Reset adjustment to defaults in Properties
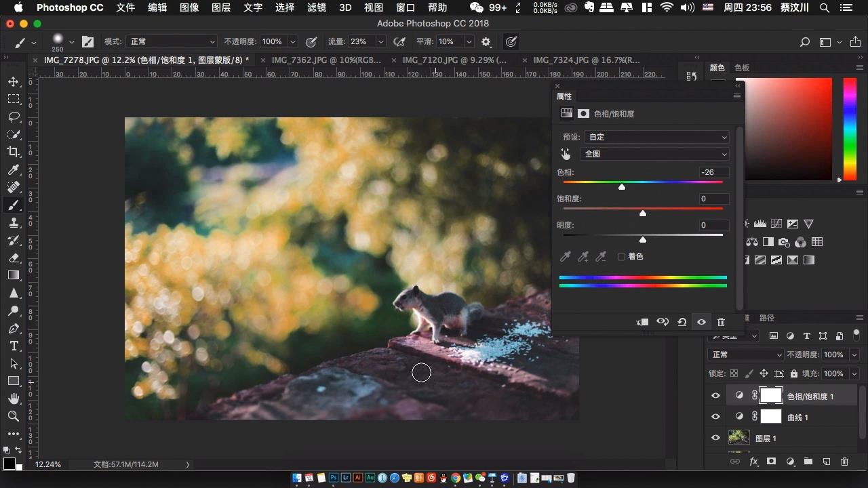The width and height of the screenshot is (868, 488). [x=682, y=322]
